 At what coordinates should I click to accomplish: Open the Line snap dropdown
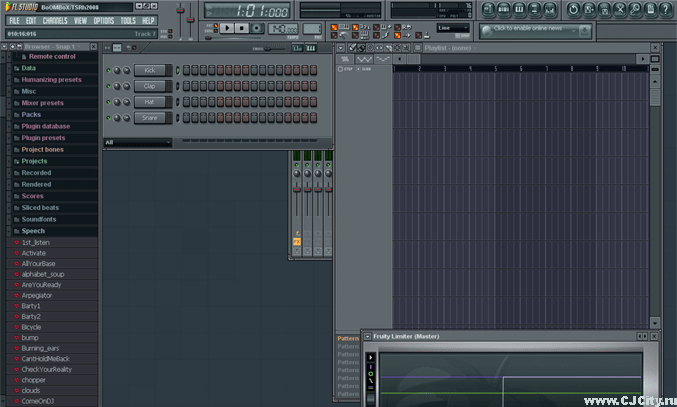(453, 28)
